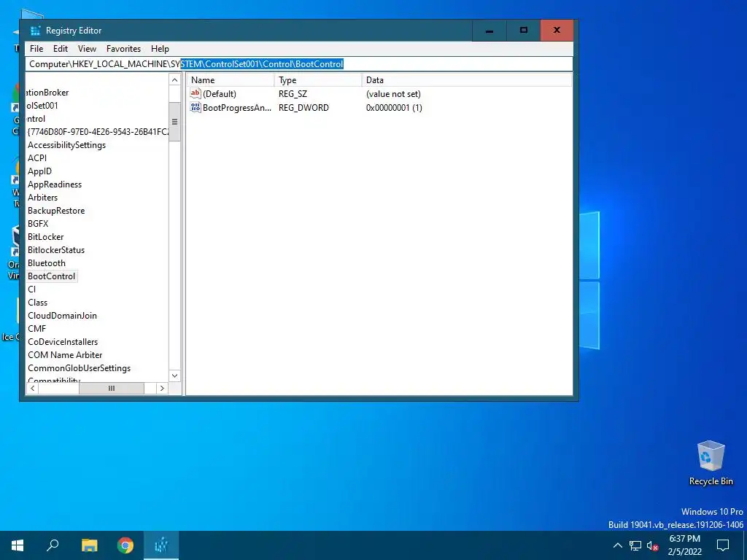Select the AppReadiness key
The height and width of the screenshot is (560, 747).
[55, 184]
